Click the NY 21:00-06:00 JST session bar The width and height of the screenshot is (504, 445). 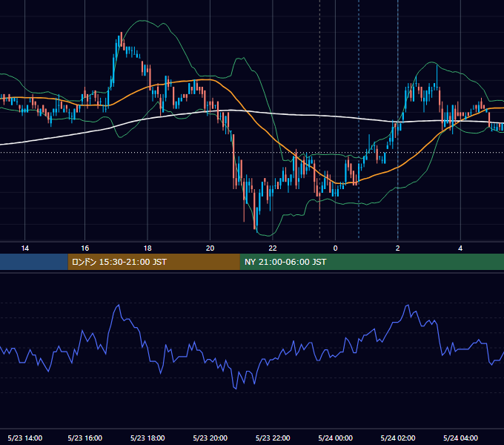click(x=372, y=262)
